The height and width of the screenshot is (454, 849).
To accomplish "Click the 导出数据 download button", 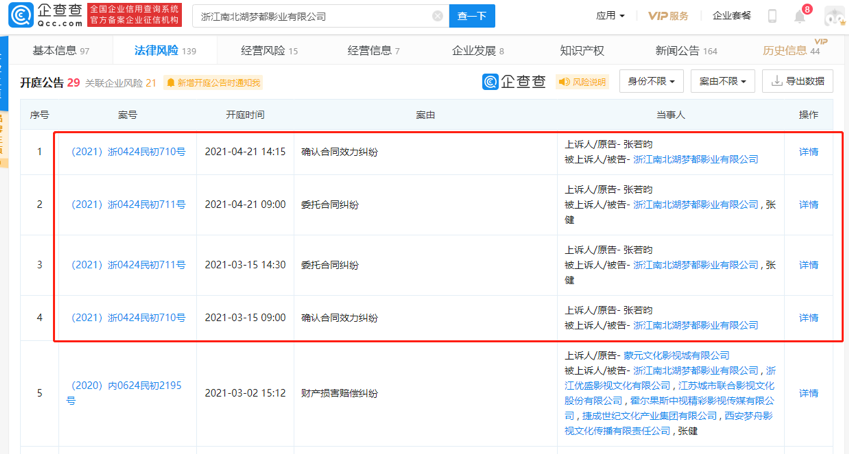I will click(x=797, y=82).
